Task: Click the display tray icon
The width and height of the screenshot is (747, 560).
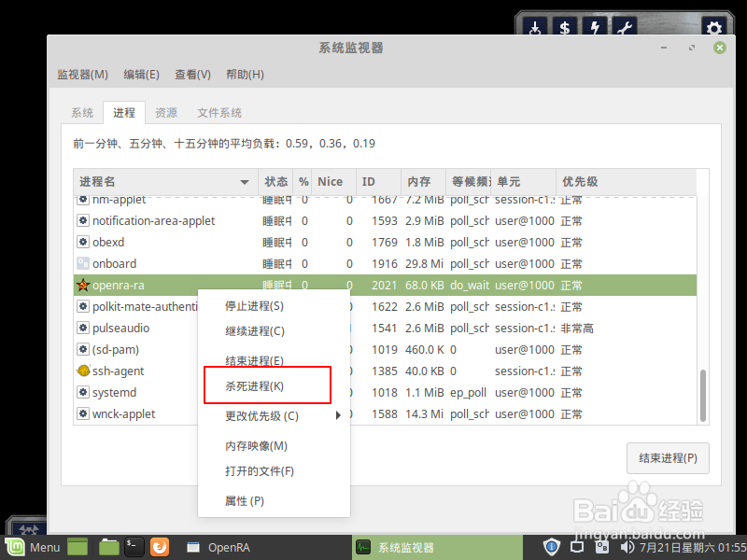Action: [577, 547]
